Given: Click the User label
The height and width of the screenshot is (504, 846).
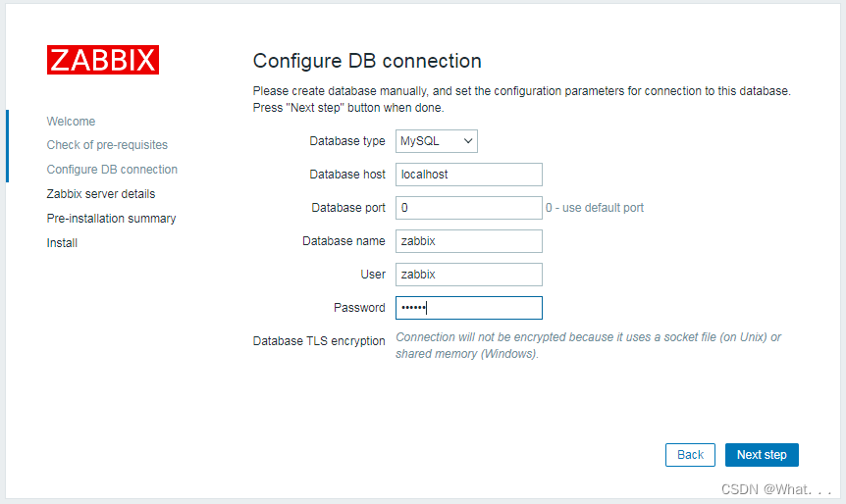Looking at the screenshot, I should (373, 275).
